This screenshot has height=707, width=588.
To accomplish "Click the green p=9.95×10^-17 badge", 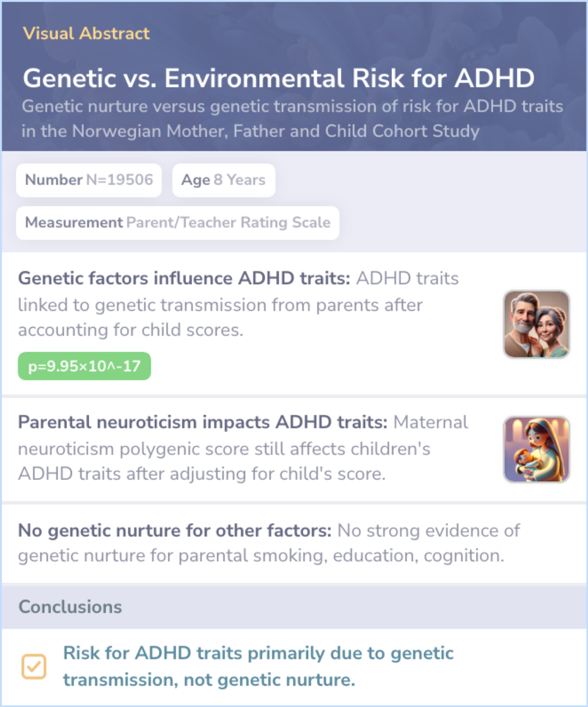I will pyautogui.click(x=84, y=366).
